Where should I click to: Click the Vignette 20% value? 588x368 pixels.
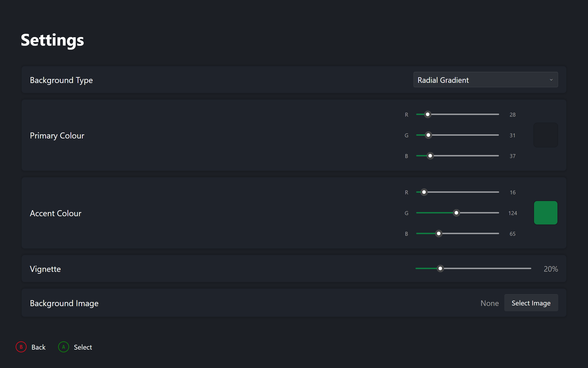click(x=551, y=269)
